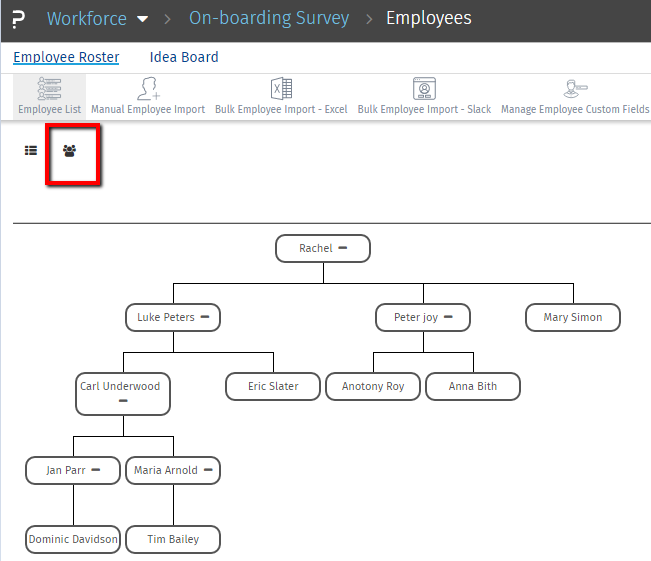Switch to list view icon
Viewport: 651px width, 561px height.
(31, 151)
